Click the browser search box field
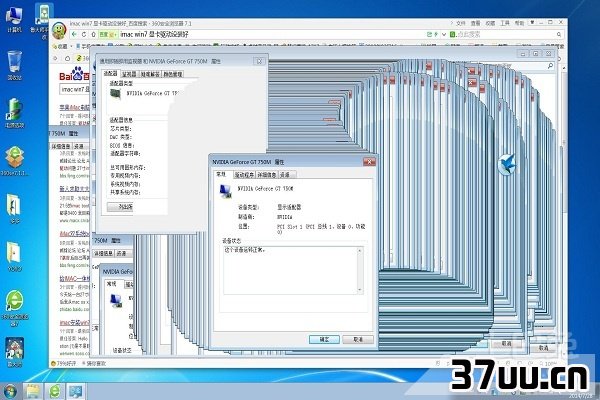Screen dimensions: 600x400 coord(505,34)
